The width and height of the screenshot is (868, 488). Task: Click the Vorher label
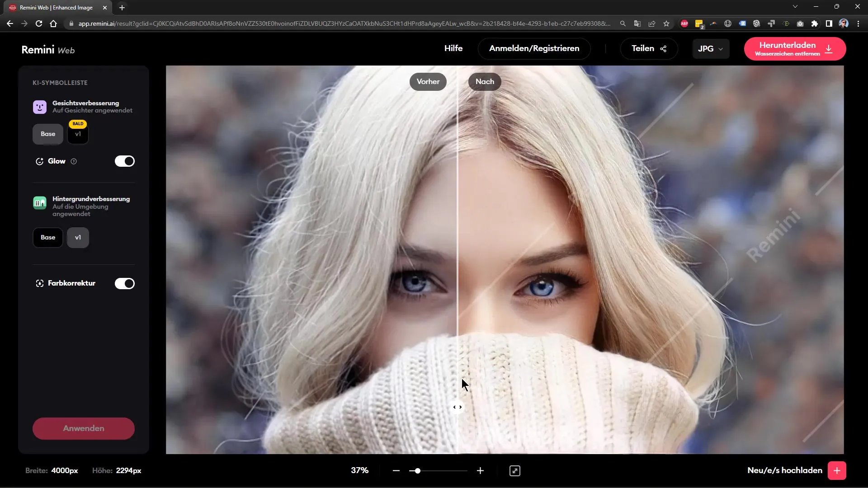[x=428, y=82]
